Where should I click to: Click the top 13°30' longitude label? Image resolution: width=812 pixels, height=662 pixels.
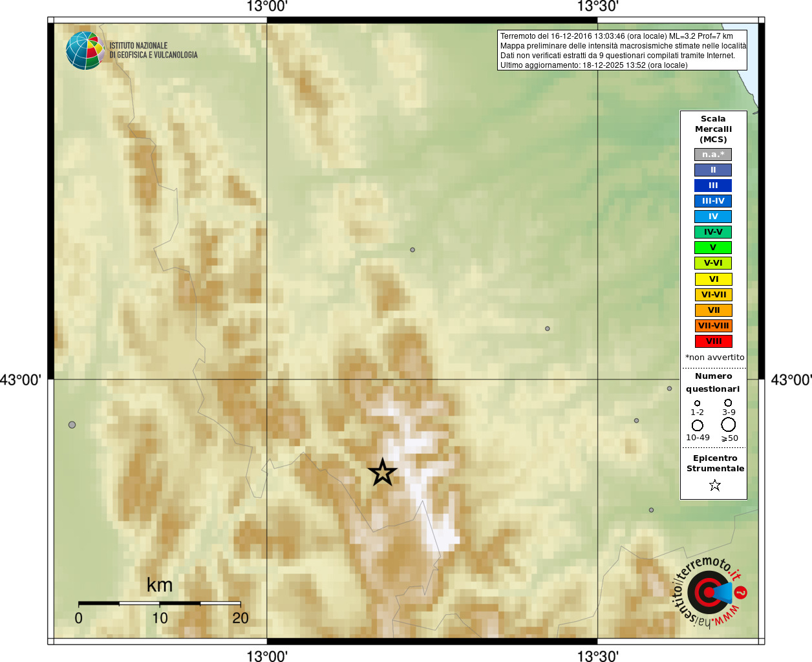coord(598,6)
